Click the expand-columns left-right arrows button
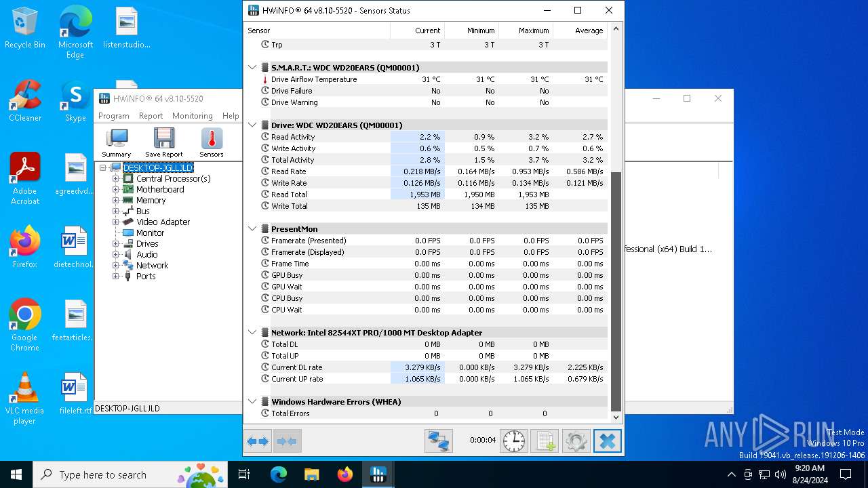 pyautogui.click(x=258, y=441)
